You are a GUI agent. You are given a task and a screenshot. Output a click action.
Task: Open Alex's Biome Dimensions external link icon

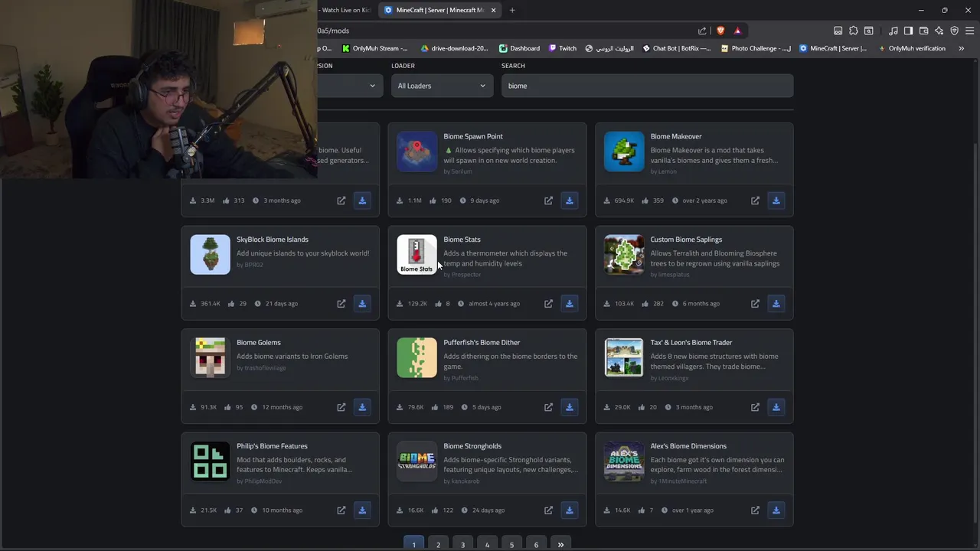[755, 510]
